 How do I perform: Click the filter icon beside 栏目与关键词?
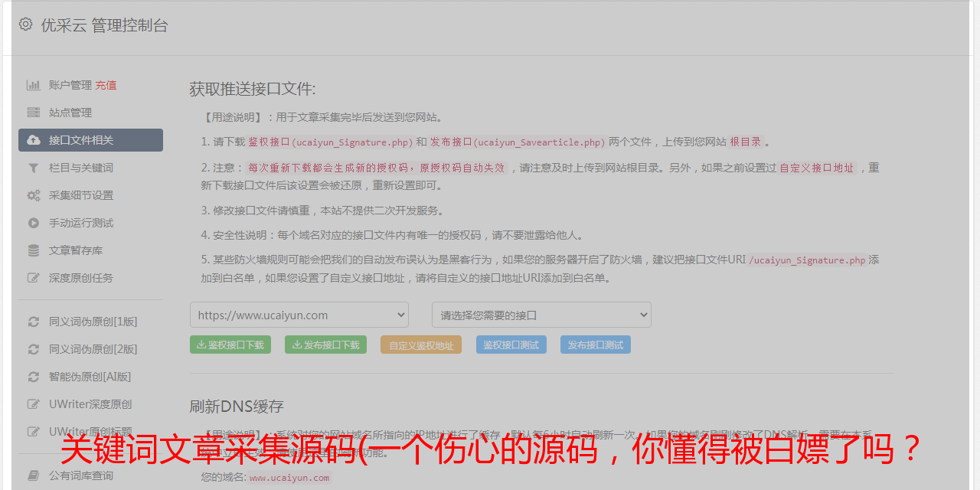pyautogui.click(x=34, y=168)
